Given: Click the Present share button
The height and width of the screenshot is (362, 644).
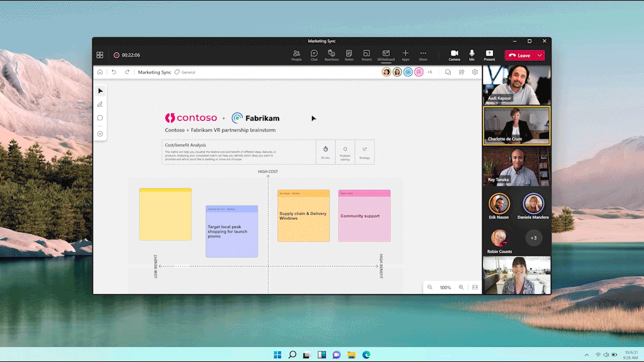Looking at the screenshot, I should pyautogui.click(x=489, y=55).
